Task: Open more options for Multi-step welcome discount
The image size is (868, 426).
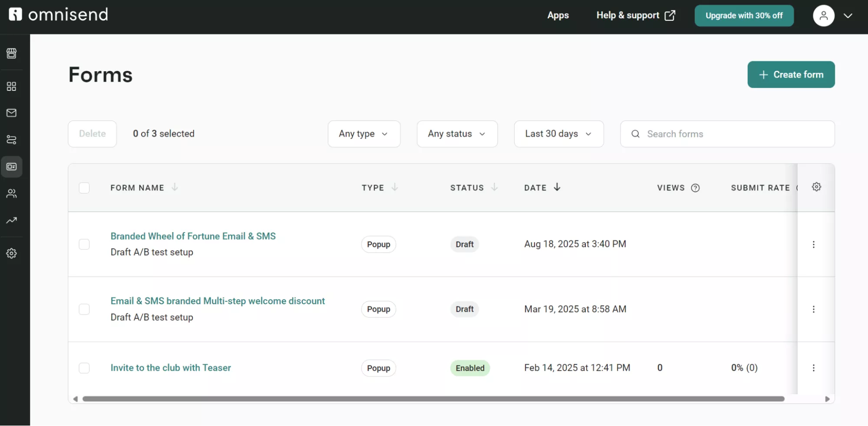Action: pos(813,309)
